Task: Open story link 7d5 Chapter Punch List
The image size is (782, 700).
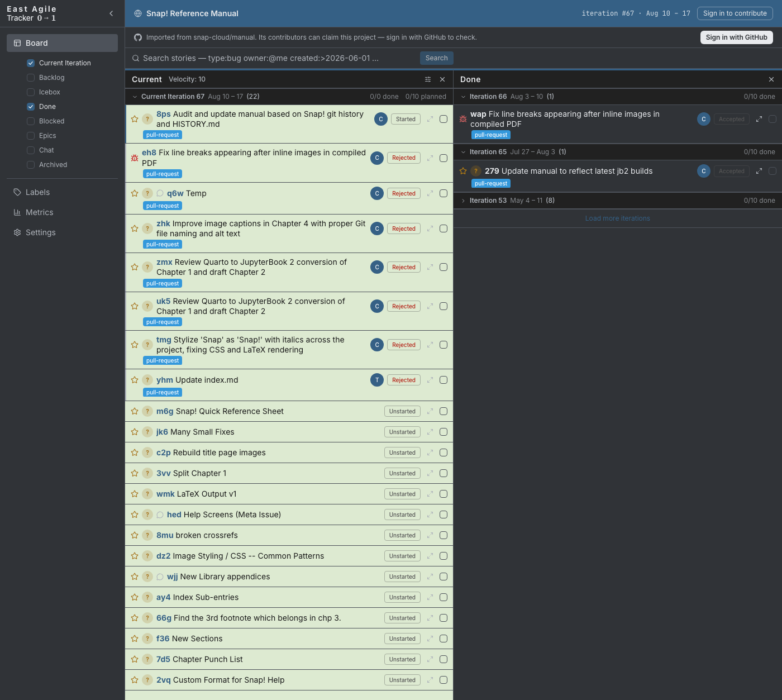Action: (x=163, y=659)
